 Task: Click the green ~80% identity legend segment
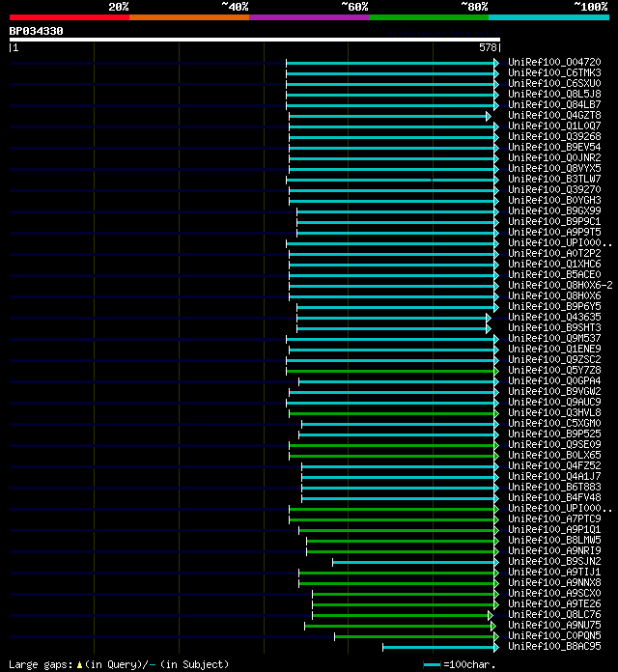point(429,17)
